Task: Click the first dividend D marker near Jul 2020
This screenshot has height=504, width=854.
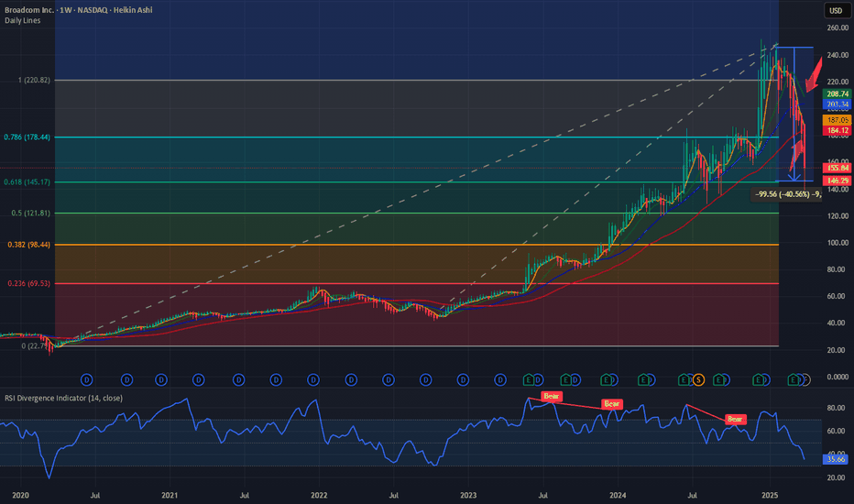Action: pyautogui.click(x=87, y=379)
